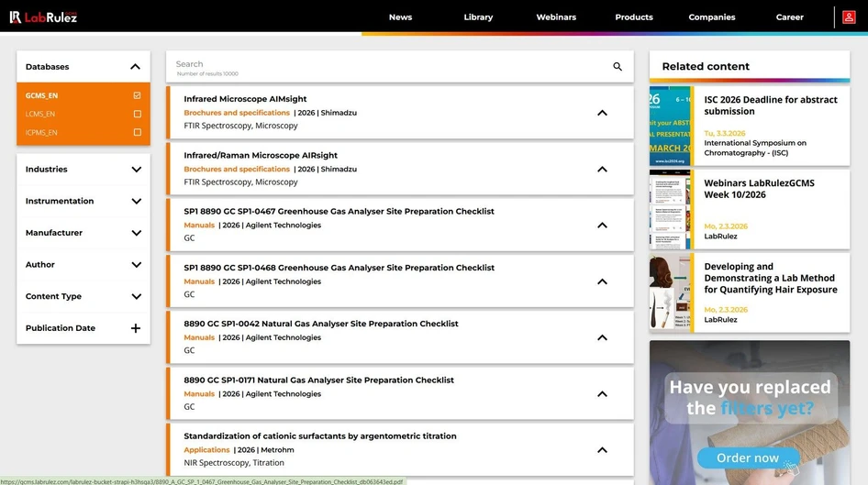This screenshot has width=868, height=485.
Task: Enable the ICPMS_EN database checkbox
Action: click(x=137, y=133)
